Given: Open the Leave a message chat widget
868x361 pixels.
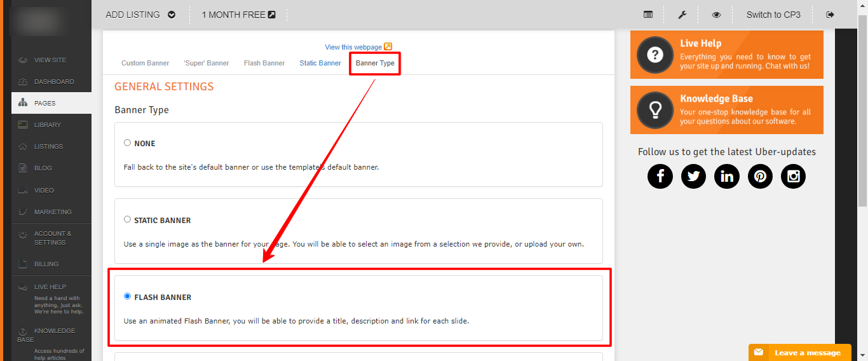Looking at the screenshot, I should click(x=800, y=353).
